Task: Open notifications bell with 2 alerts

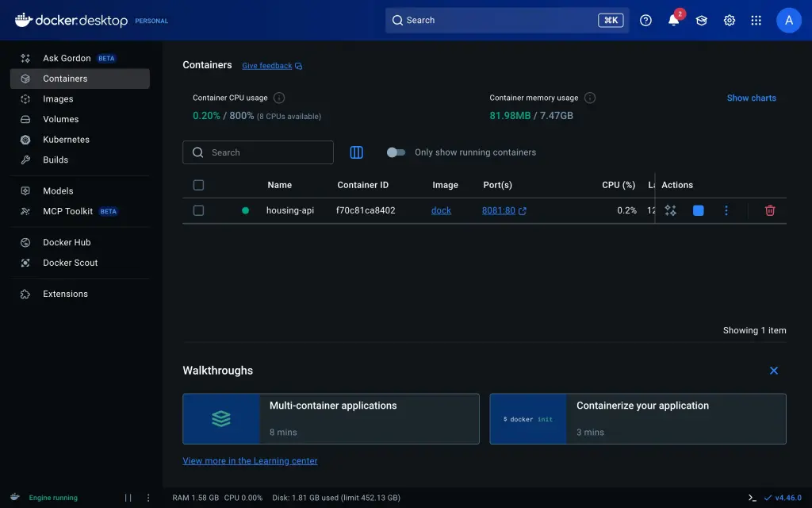Action: [674, 20]
